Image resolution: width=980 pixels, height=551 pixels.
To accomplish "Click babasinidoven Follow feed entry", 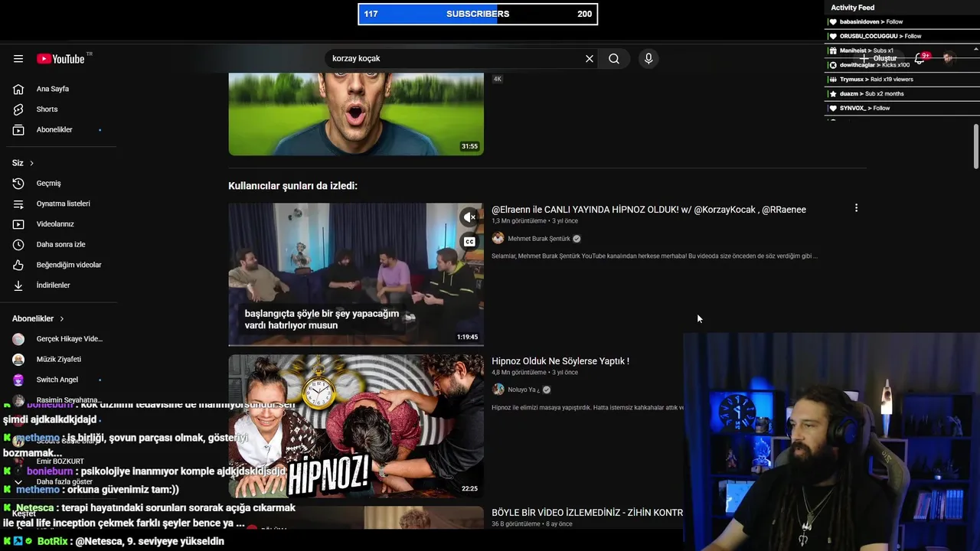I will (902, 21).
